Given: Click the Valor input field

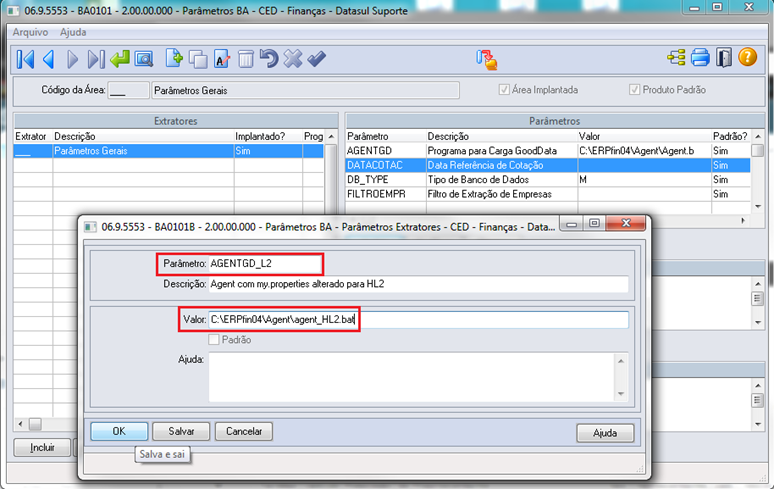Looking at the screenshot, I should coord(419,320).
